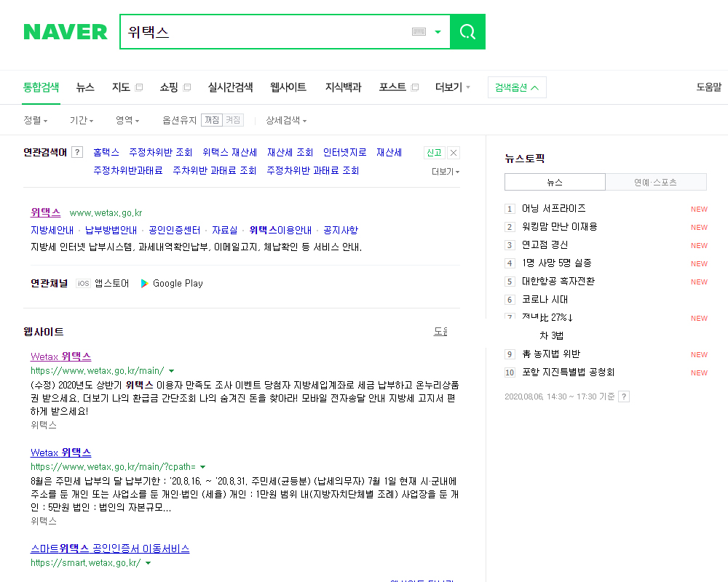Open the on-screen keyboard icon in search box
The image size is (728, 582).
(419, 31)
